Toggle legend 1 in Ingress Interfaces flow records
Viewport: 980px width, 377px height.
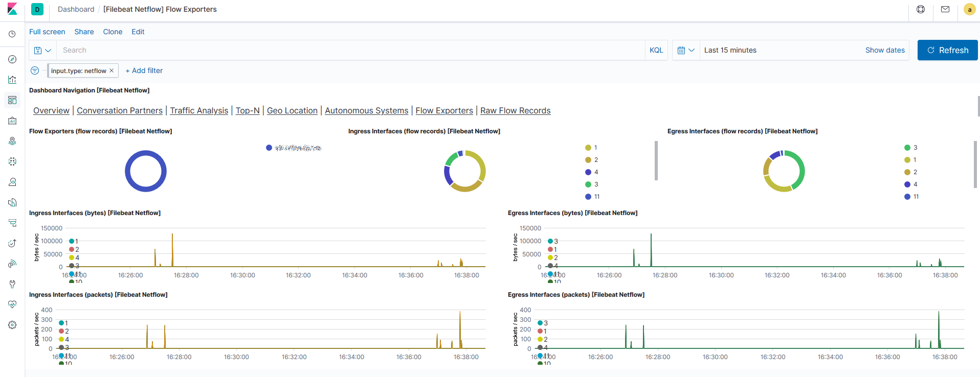coord(591,148)
